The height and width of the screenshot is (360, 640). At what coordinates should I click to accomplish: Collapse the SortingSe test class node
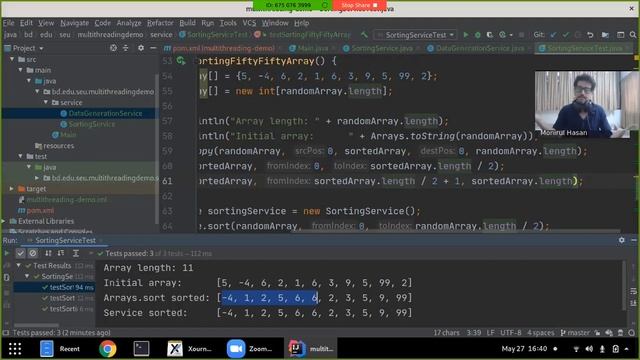tap(27, 276)
